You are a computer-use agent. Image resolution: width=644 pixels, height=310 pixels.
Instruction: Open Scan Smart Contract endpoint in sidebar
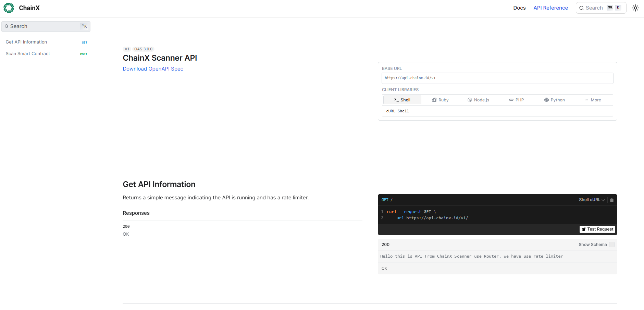28,54
